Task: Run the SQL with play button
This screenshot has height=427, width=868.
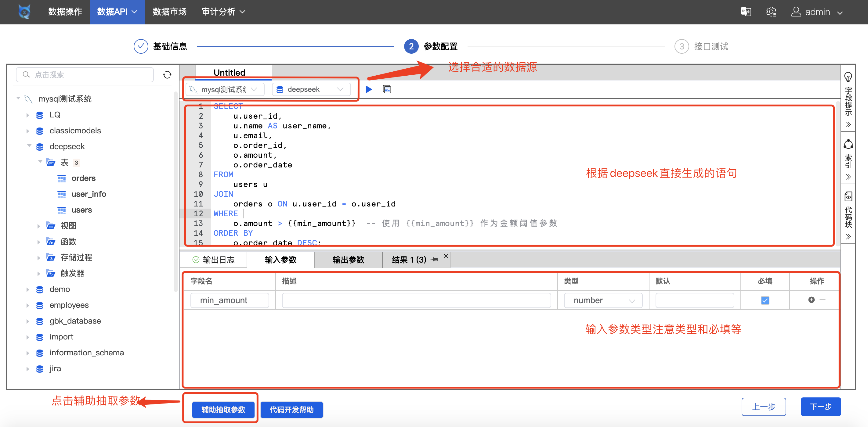Action: click(369, 89)
